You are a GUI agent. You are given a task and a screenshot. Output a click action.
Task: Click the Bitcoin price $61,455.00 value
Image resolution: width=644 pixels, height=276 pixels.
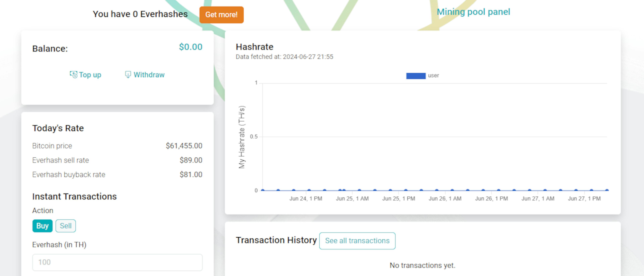click(x=184, y=146)
